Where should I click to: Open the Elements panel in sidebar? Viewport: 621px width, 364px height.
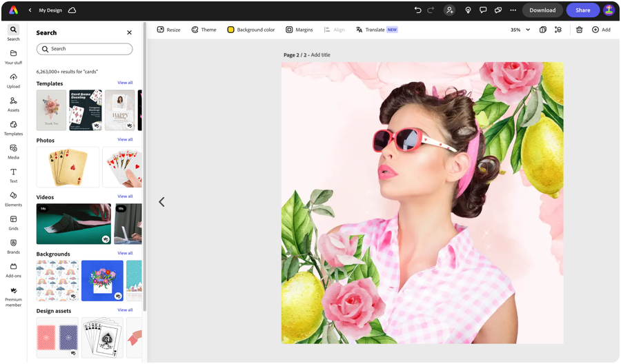[x=13, y=199]
